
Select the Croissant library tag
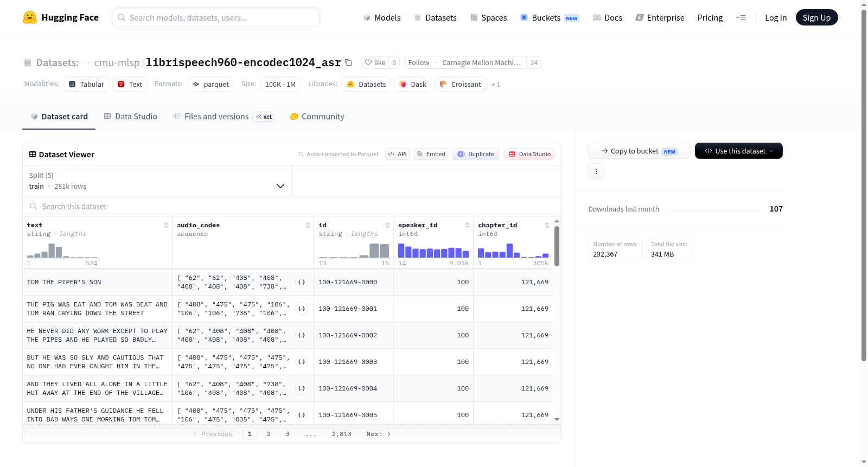pos(461,84)
